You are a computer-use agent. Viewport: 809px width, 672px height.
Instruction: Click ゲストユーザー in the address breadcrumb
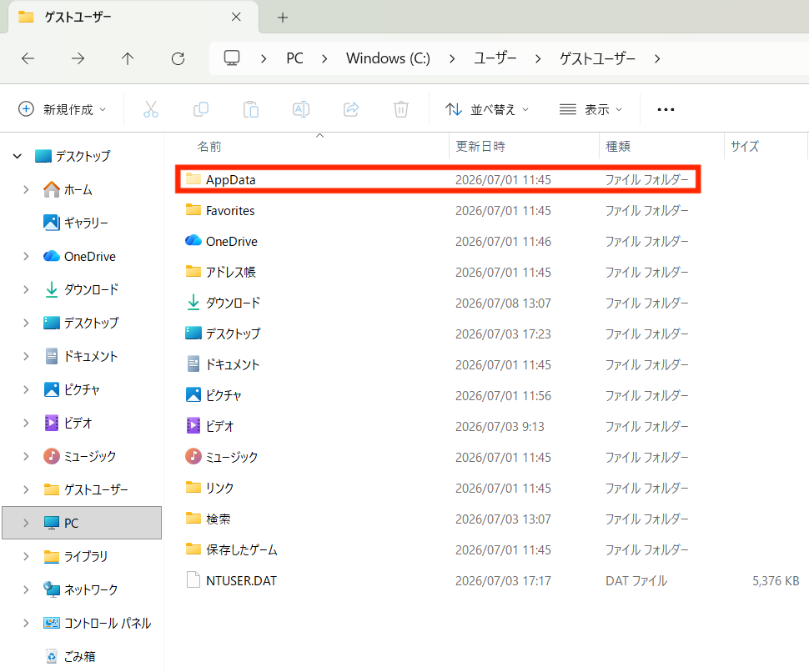point(597,58)
